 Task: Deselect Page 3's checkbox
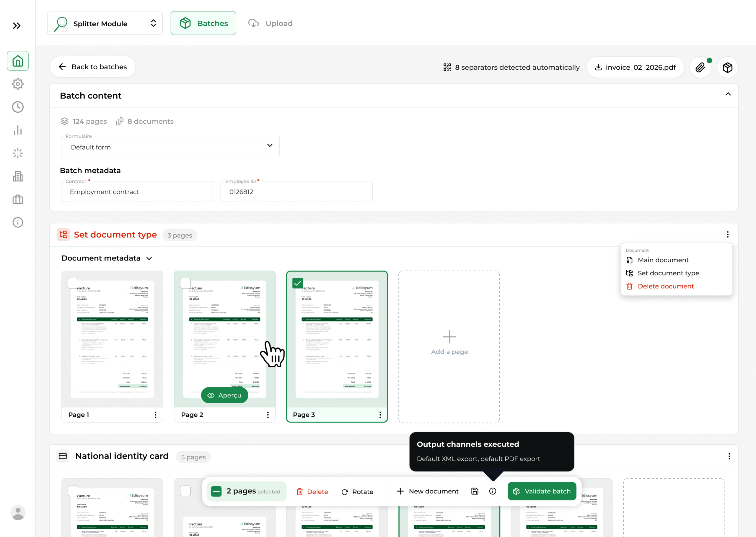(x=297, y=283)
